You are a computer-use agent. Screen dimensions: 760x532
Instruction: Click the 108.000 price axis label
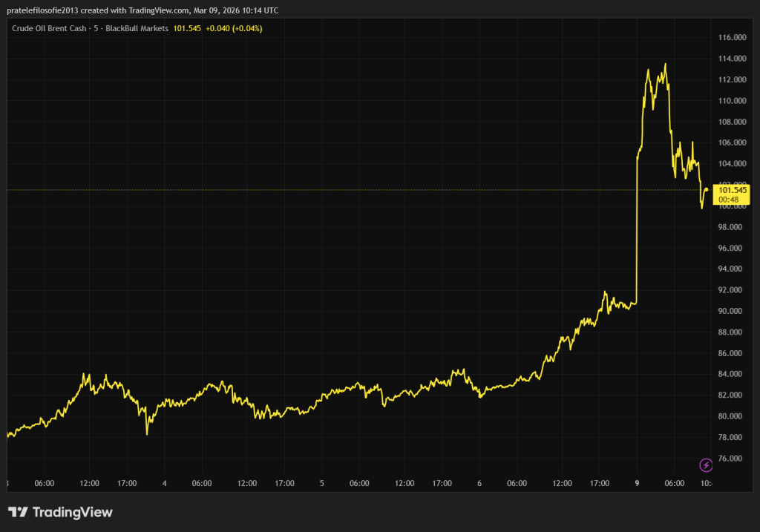(732, 122)
